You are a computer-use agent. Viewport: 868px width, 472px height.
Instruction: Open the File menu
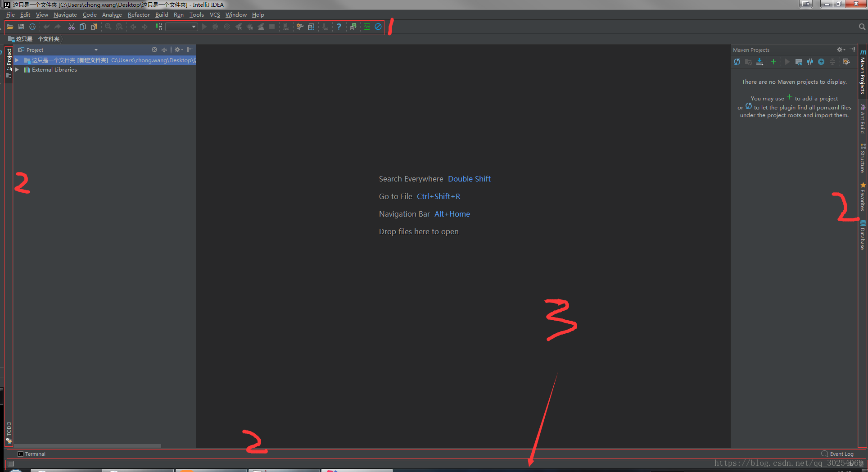point(10,15)
